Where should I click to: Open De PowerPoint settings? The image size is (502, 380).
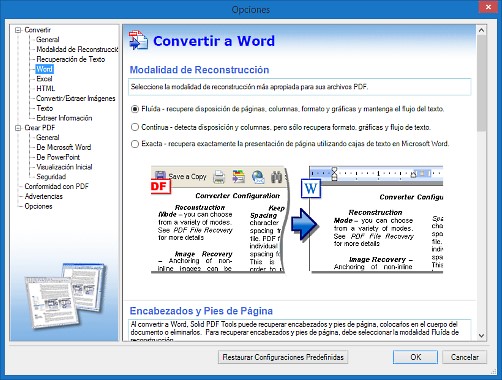click(58, 157)
